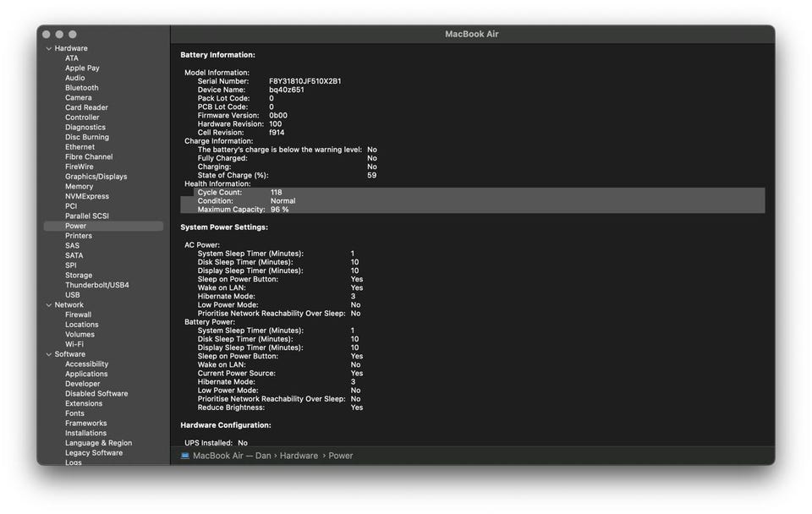Screen dimensions: 812x514
Task: Click the Maximum Capacity value 96 %
Action: click(280, 210)
